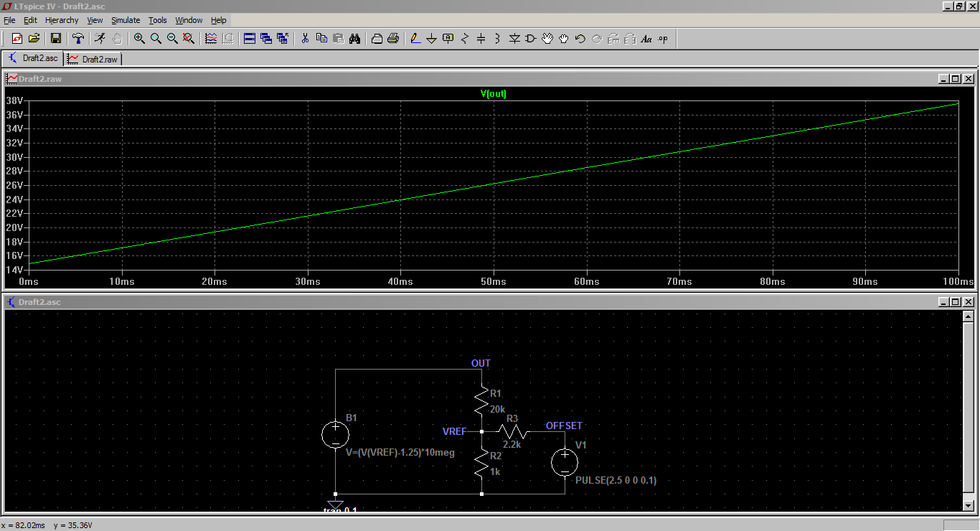Select the Draw Wire pencil tool
The image size is (980, 531).
tap(415, 39)
